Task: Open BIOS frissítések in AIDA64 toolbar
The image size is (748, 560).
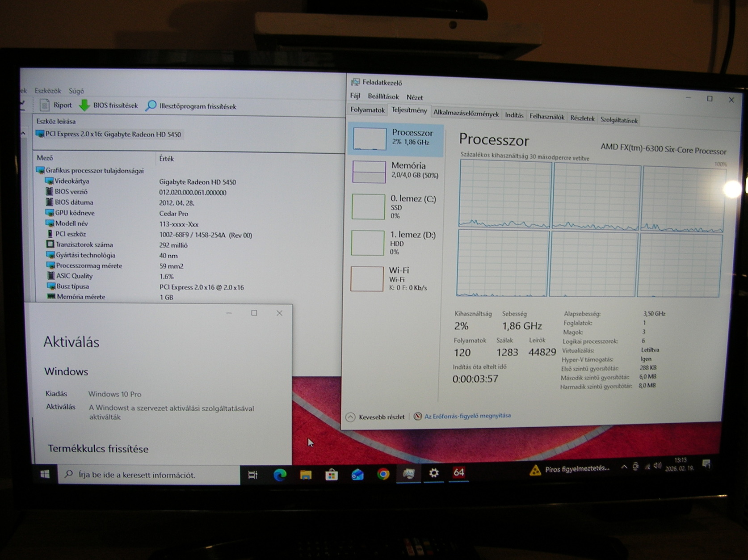Action: click(109, 105)
